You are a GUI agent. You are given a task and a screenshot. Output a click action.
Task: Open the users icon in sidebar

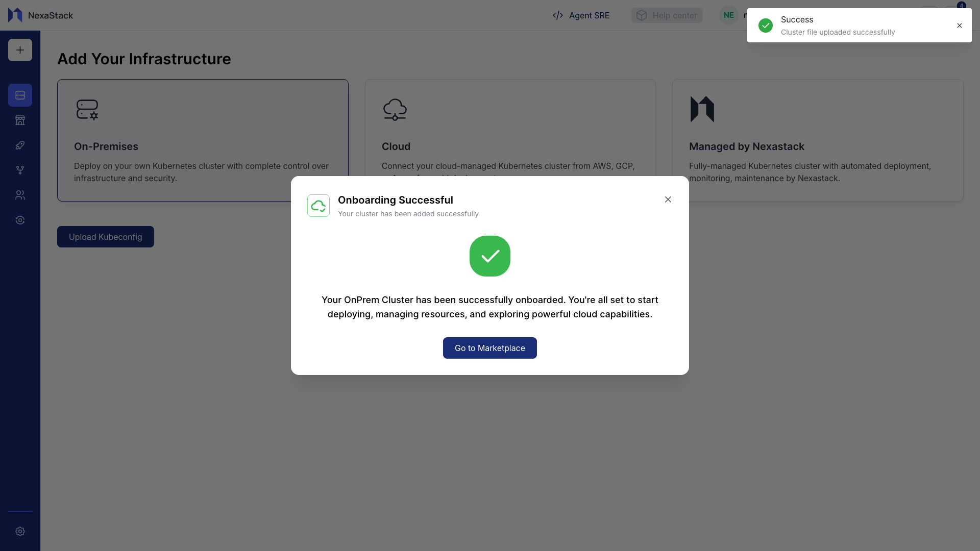coord(20,195)
